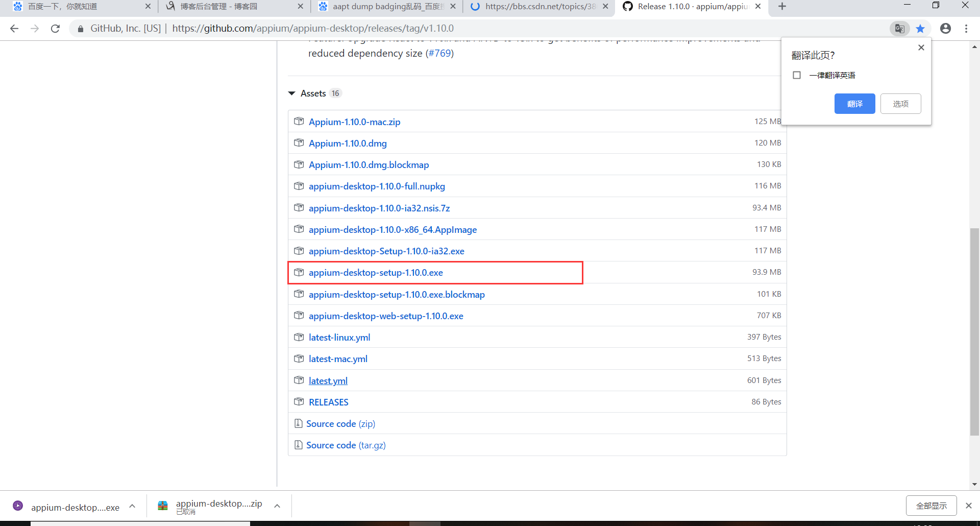Open the Google Translate icon in address bar

pos(900,29)
